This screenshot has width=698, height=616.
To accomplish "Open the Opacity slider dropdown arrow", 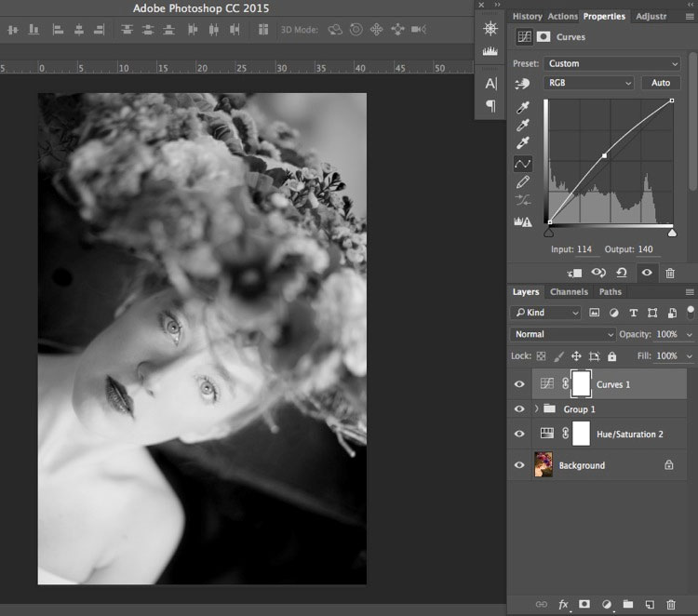I will [x=690, y=335].
